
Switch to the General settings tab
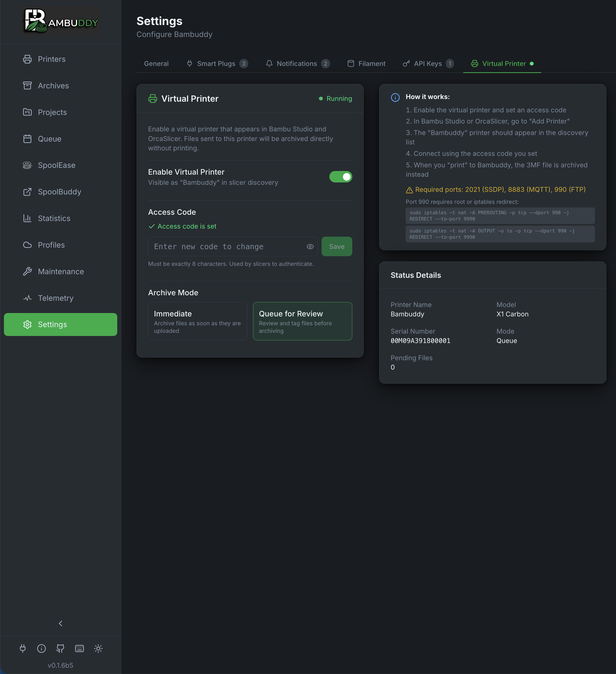tap(156, 64)
